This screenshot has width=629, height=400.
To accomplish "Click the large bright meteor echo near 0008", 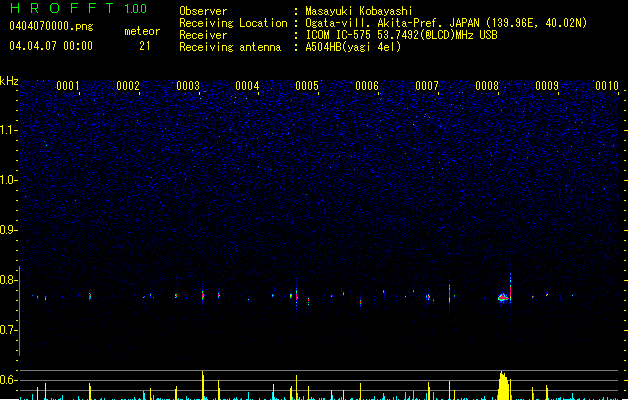I will [x=503, y=297].
